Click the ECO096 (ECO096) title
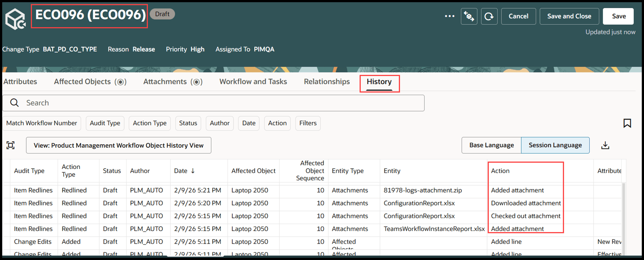Screen dimensions: 644x260 click(90, 15)
